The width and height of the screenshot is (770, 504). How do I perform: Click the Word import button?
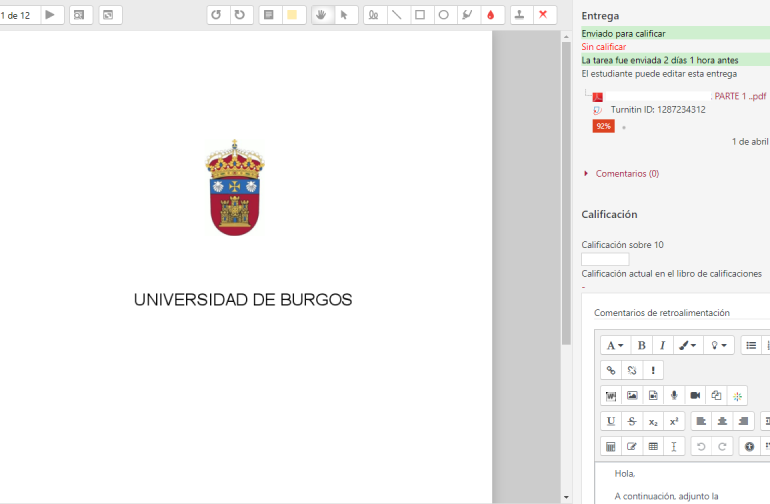pyautogui.click(x=611, y=395)
